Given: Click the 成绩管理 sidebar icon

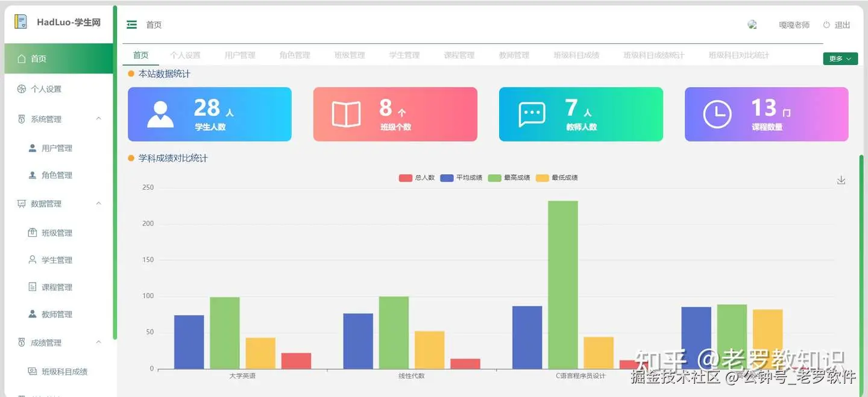Looking at the screenshot, I should pos(22,342).
